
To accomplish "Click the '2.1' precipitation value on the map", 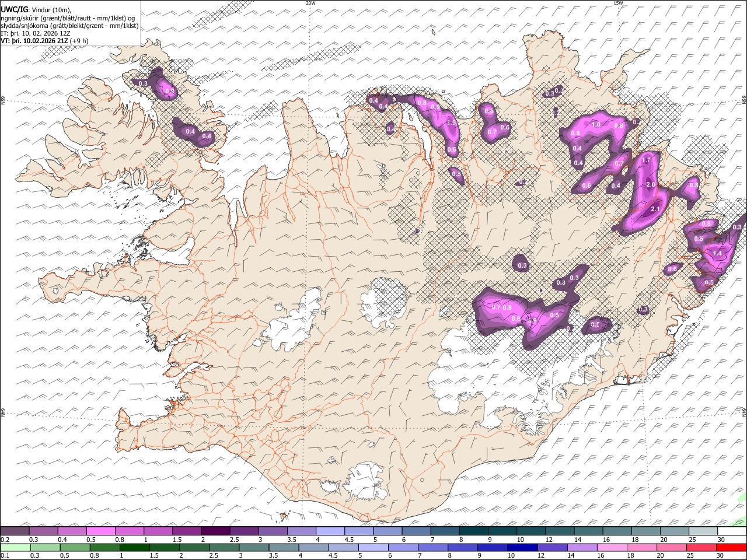I will click(655, 209).
